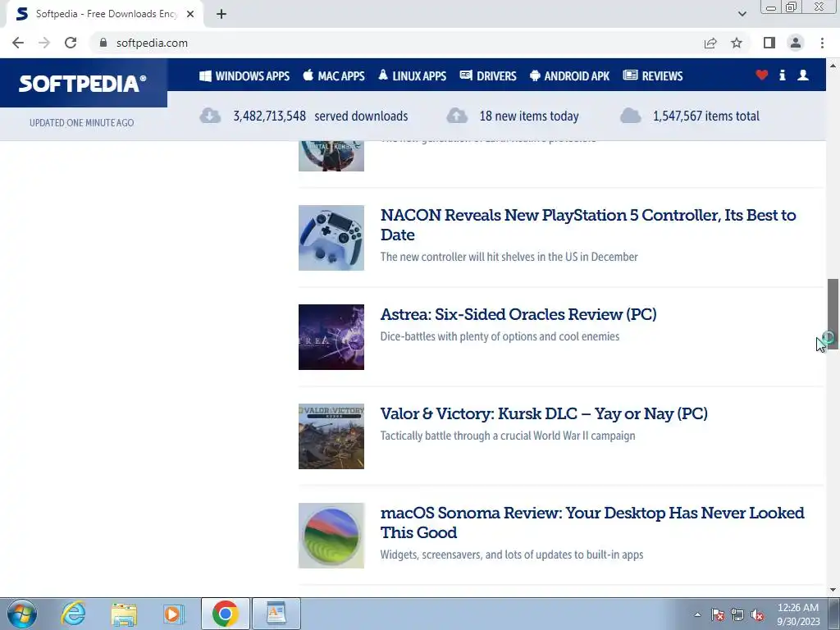Launch Internet Explorer from taskbar
840x630 pixels.
tap(73, 614)
